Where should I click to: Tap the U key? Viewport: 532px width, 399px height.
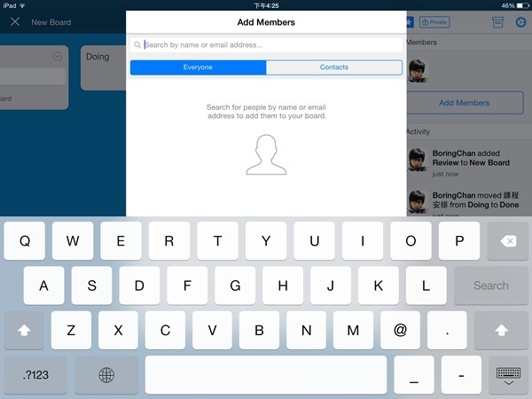[315, 241]
